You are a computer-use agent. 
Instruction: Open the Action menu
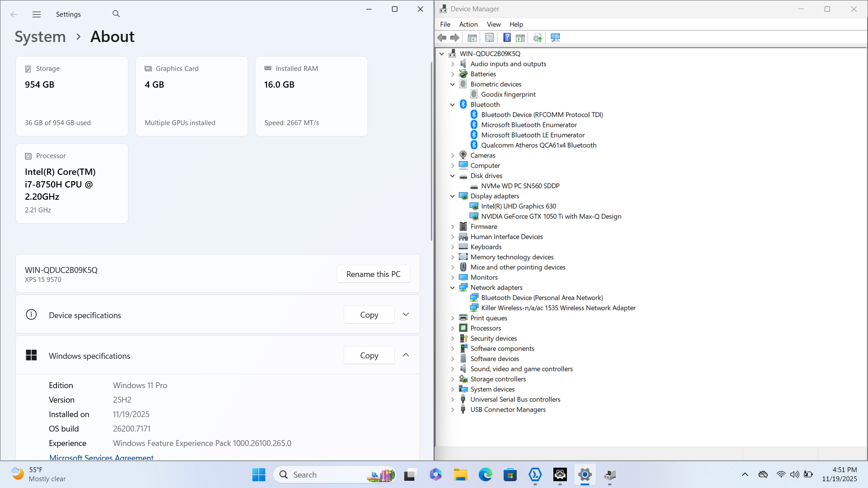468,24
